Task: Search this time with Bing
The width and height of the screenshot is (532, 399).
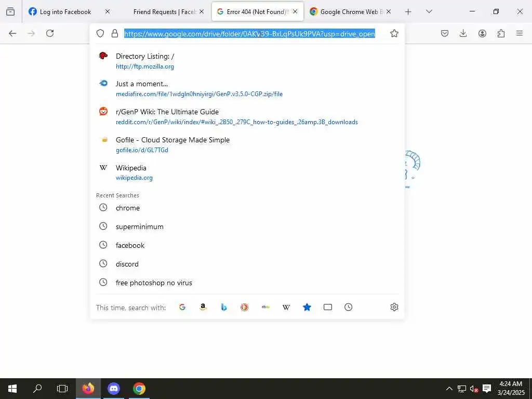Action: [223, 307]
